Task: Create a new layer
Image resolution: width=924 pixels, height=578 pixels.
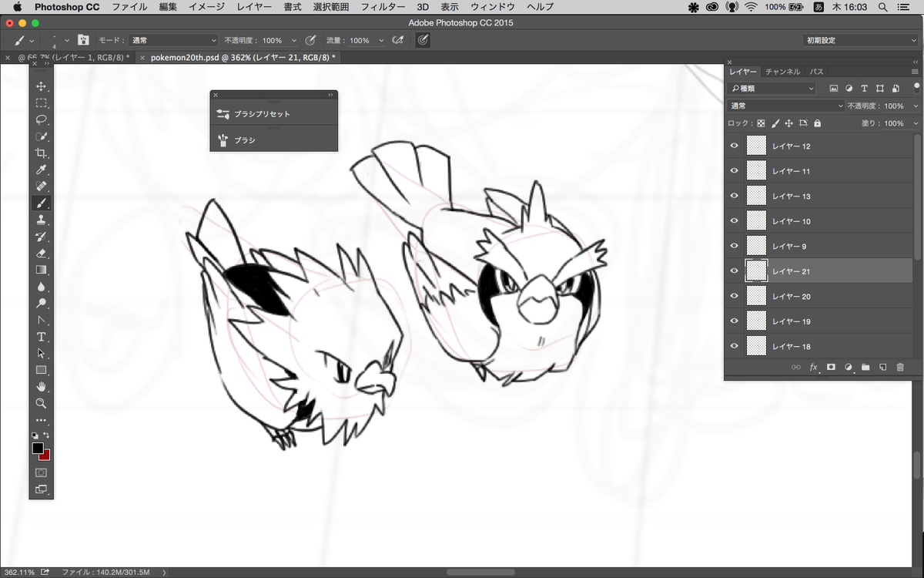Action: tap(883, 368)
